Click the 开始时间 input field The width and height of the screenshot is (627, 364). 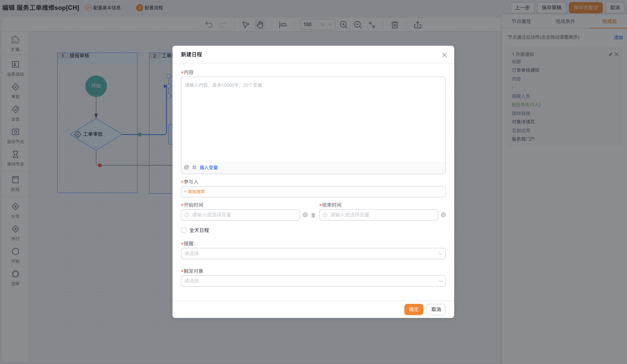(240, 215)
